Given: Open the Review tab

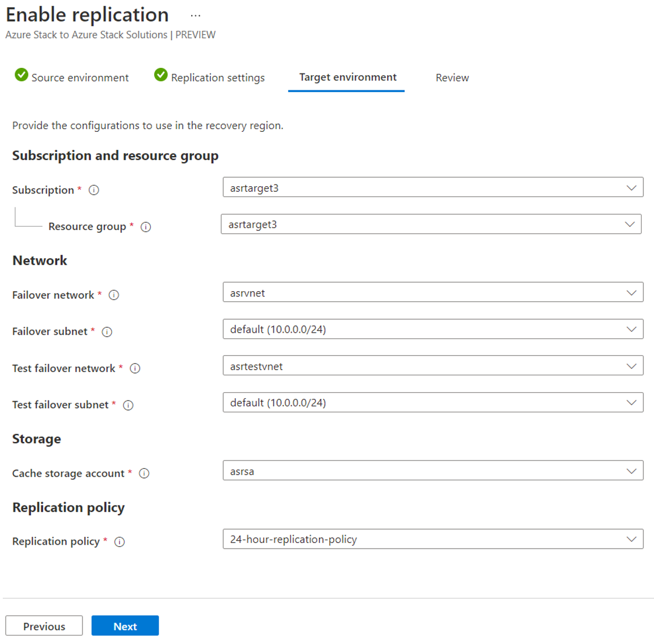Looking at the screenshot, I should (452, 78).
